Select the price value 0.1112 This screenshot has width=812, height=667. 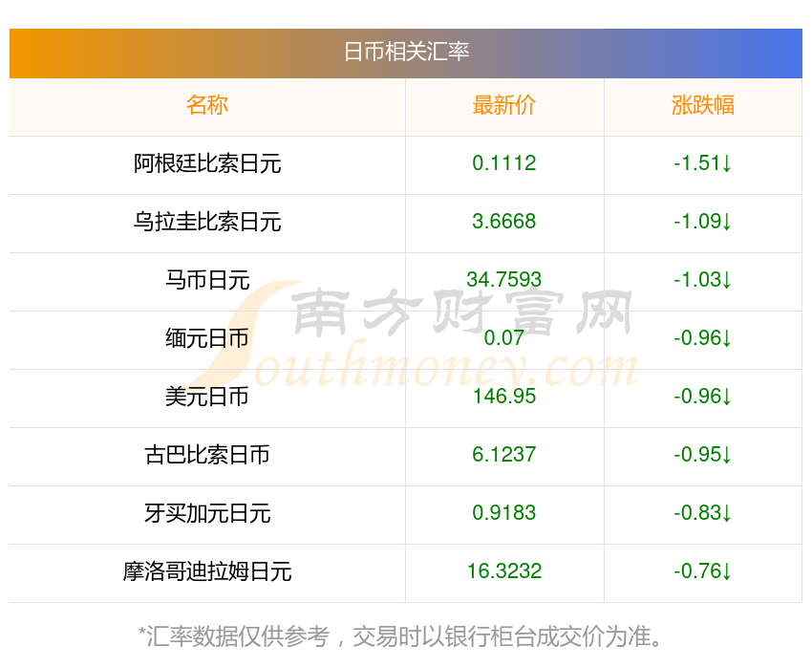coord(503,163)
